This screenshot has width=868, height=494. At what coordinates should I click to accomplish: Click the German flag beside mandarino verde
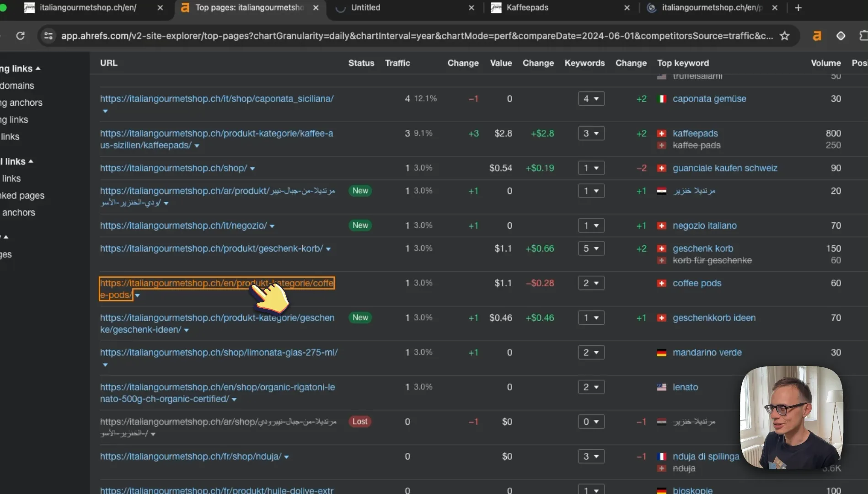(x=661, y=353)
